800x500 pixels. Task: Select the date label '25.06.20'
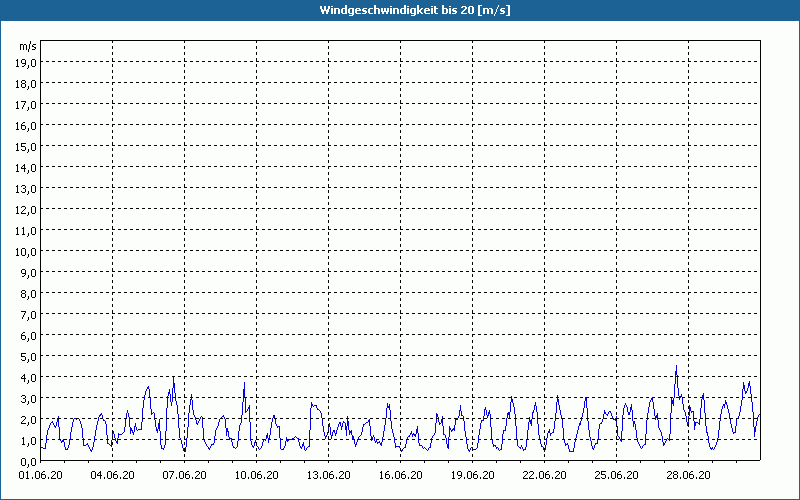click(616, 475)
